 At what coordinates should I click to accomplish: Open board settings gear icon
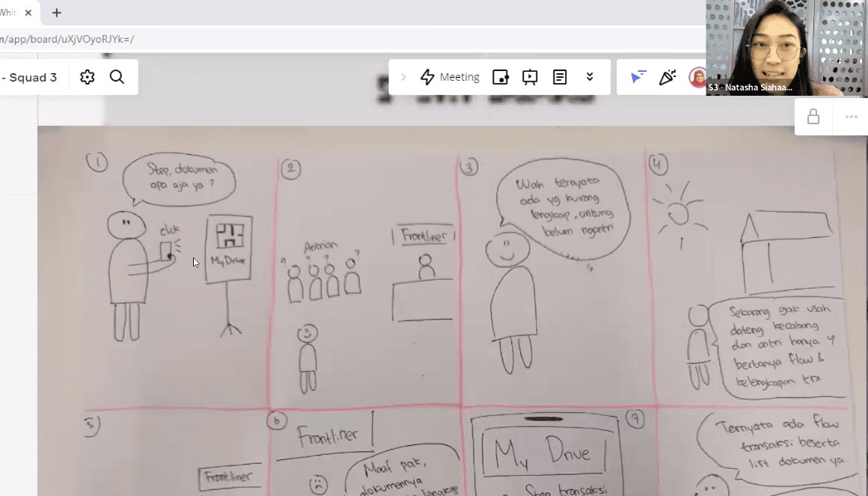pos(88,77)
